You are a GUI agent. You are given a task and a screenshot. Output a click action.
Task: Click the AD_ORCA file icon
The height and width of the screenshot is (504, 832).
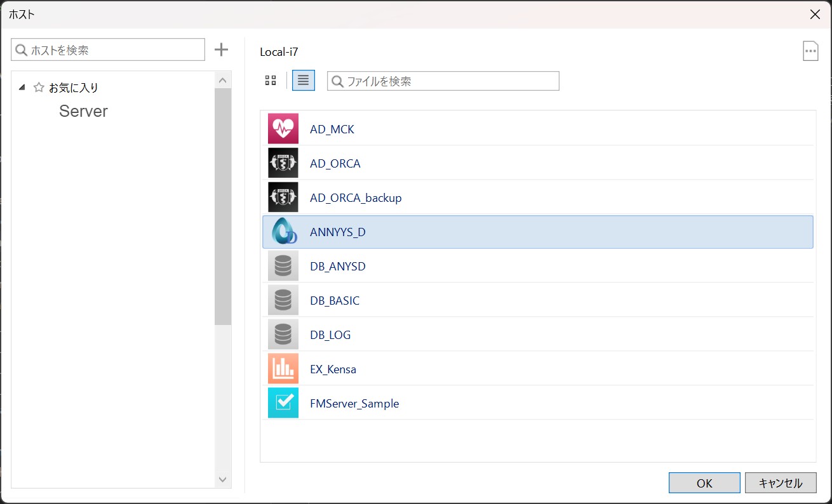pyautogui.click(x=283, y=163)
